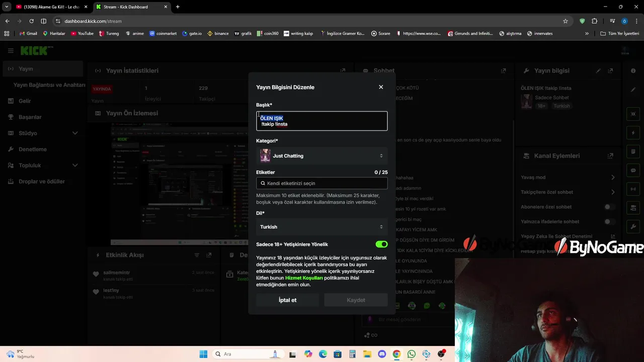Pop out the Kanal Eylemleri panel
The image size is (644, 362).
tap(610, 156)
